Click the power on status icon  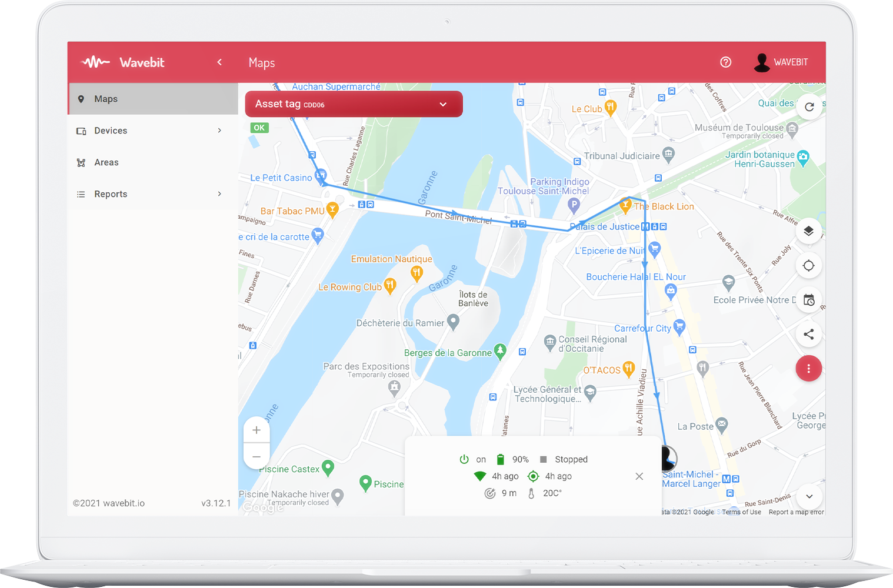pos(464,459)
